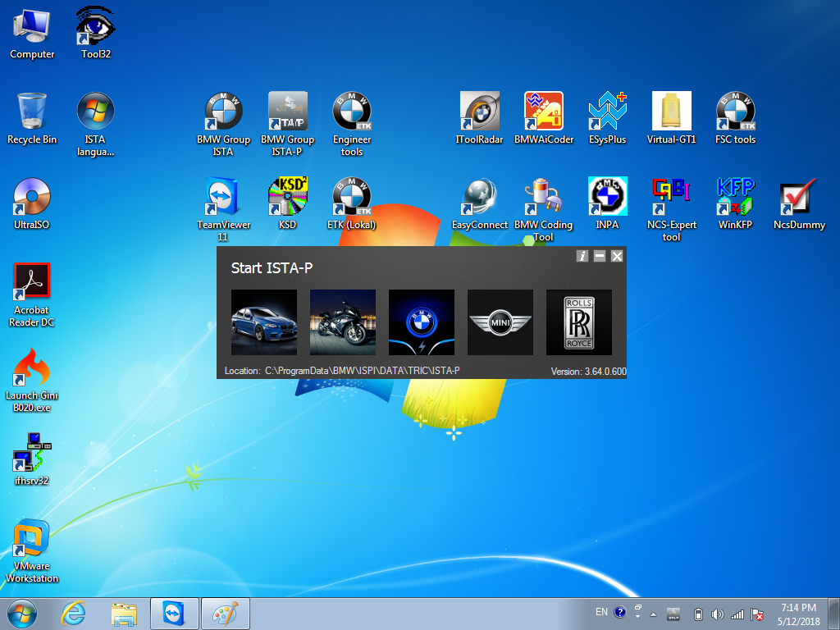Launch the UltraISO shortcut
This screenshot has width=840, height=630.
(x=32, y=203)
